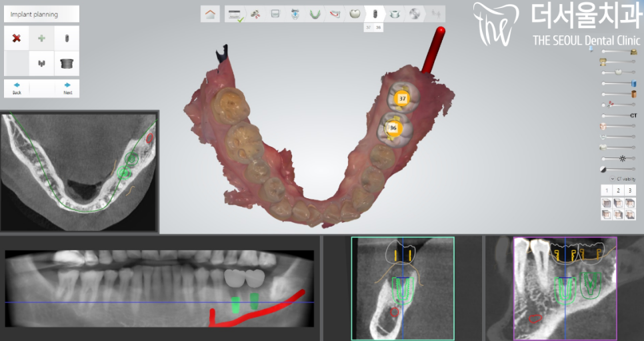Screen dimensions: 644x341
Task: Click the green plus add implant icon
Action: 41,38
